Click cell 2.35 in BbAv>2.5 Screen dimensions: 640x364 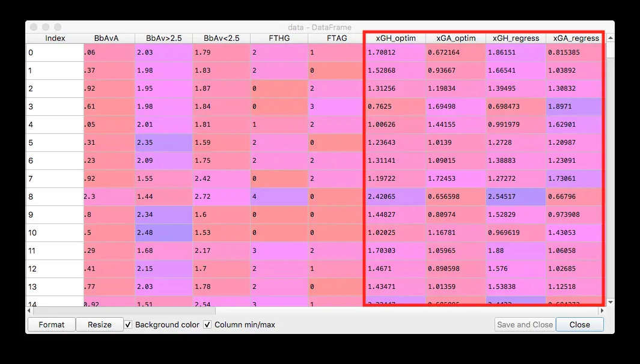[x=163, y=142]
